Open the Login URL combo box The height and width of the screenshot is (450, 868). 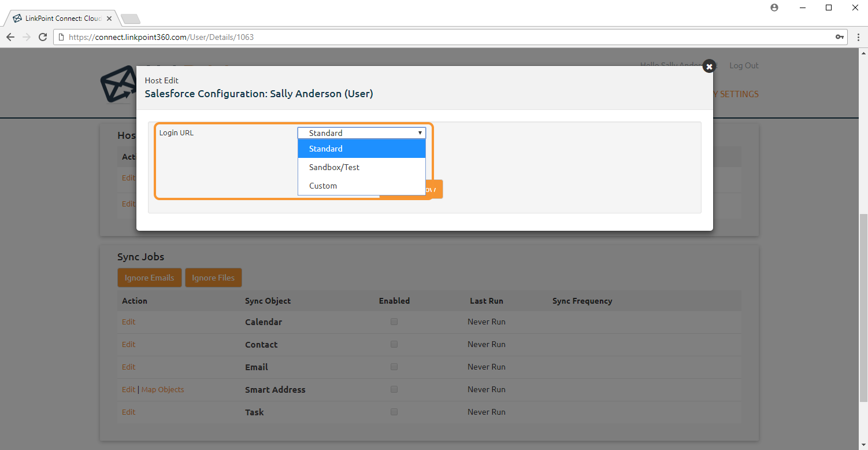coord(362,133)
